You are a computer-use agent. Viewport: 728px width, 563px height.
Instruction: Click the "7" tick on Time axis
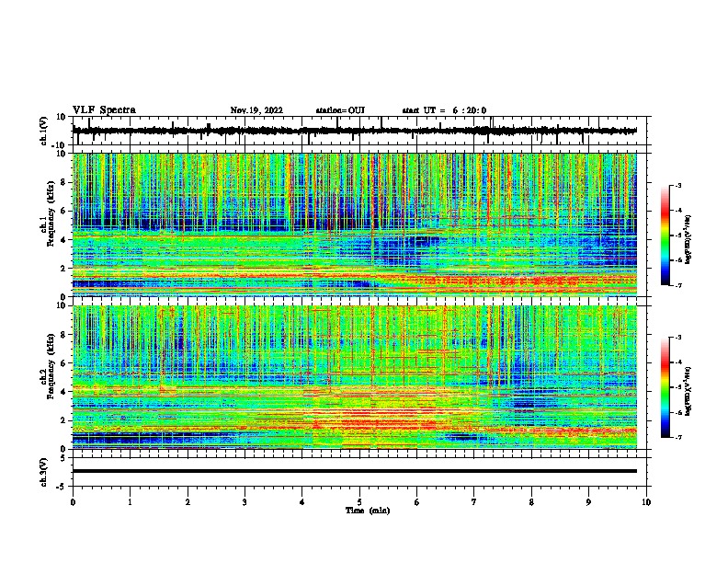coord(474,502)
